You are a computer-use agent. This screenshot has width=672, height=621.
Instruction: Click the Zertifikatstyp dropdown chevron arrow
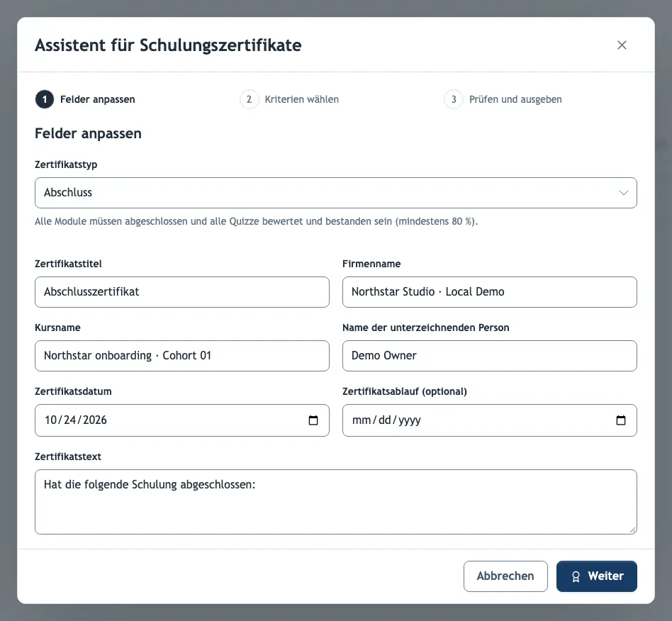click(x=624, y=193)
